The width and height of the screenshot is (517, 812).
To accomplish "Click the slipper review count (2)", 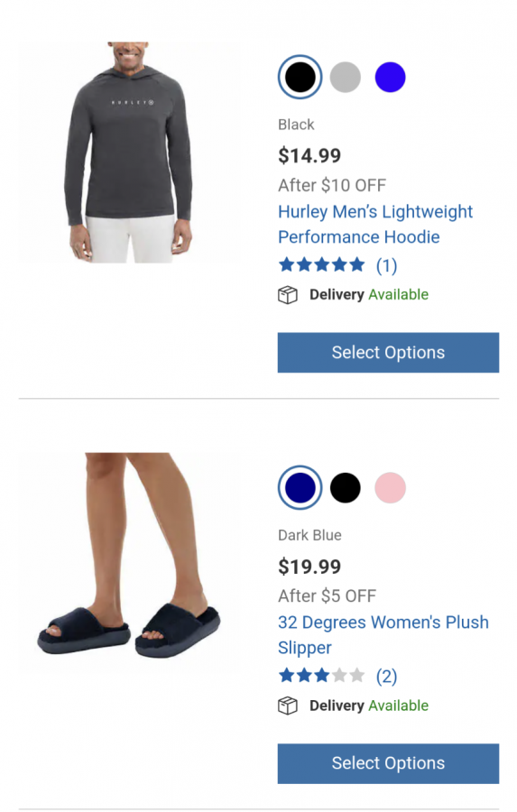I will pos(386,677).
